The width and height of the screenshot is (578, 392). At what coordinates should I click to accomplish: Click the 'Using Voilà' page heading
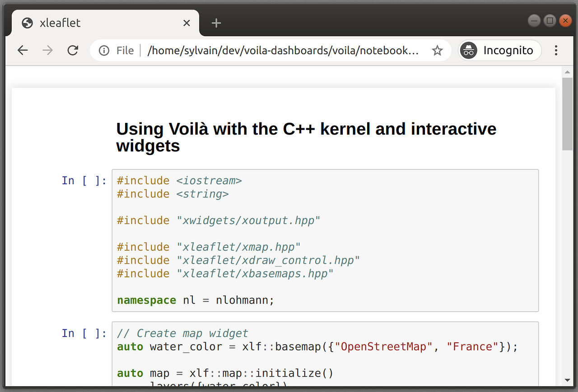click(x=306, y=137)
